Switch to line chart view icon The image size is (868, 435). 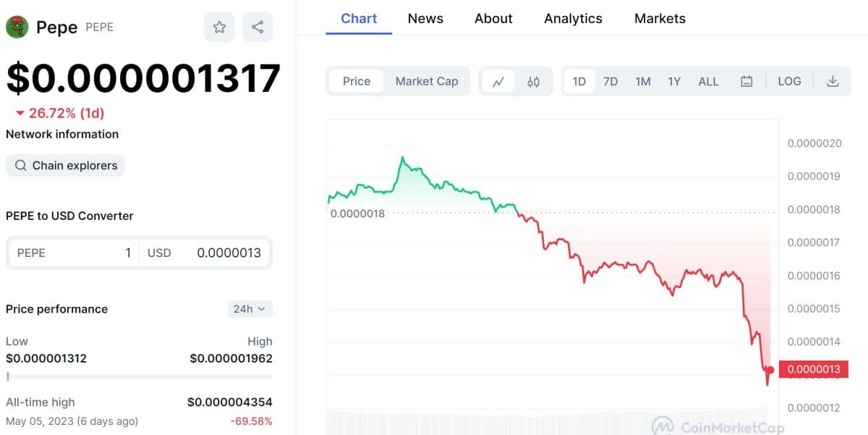pos(498,82)
